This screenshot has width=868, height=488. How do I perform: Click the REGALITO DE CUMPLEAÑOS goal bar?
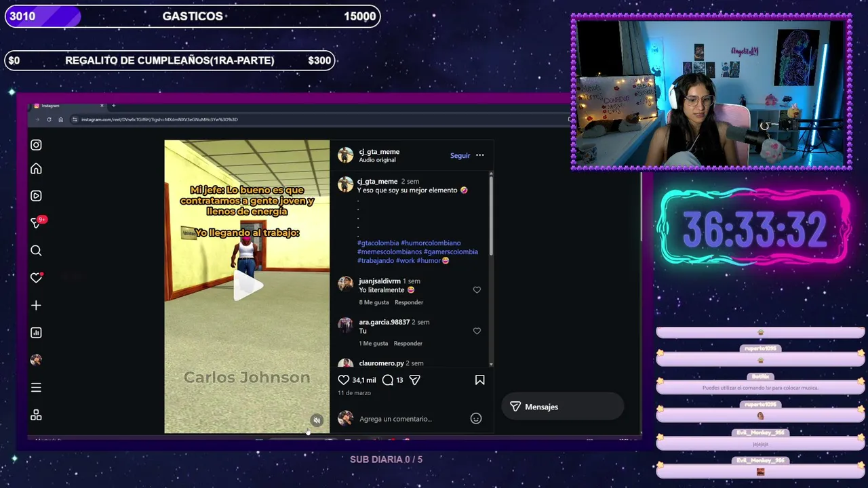point(170,60)
